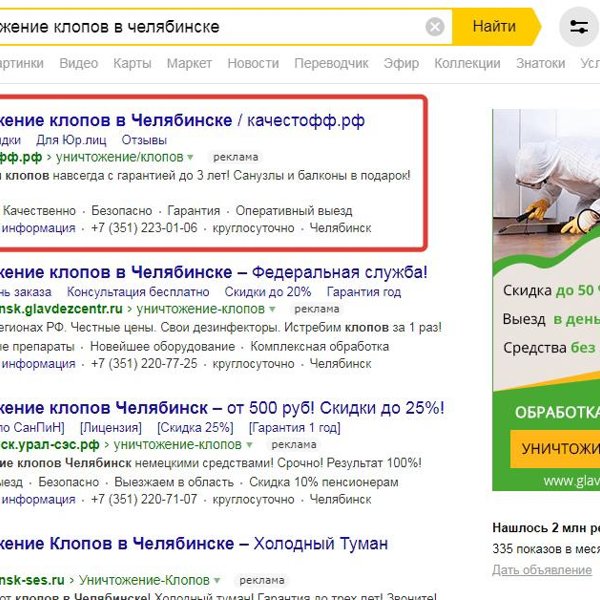Click the www.glav website link in banner
Screen dimensions: 600x600
(x=572, y=481)
